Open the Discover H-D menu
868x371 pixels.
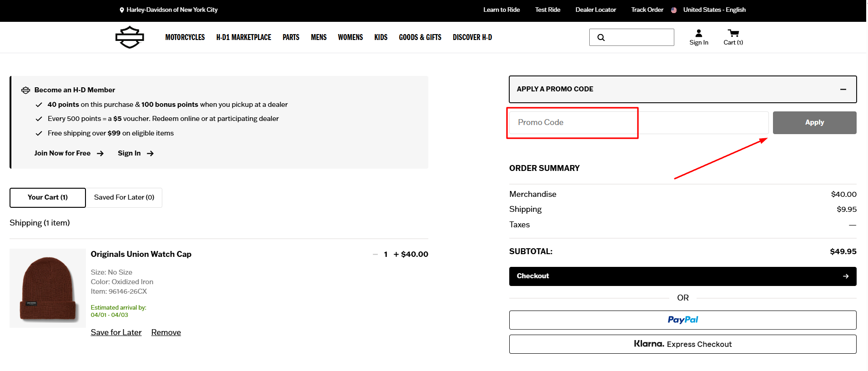pos(472,37)
